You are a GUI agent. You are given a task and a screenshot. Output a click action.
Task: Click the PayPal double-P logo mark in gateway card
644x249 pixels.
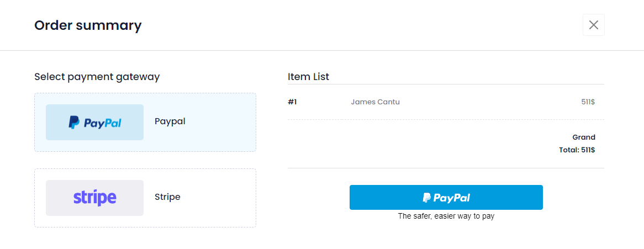pyautogui.click(x=74, y=123)
